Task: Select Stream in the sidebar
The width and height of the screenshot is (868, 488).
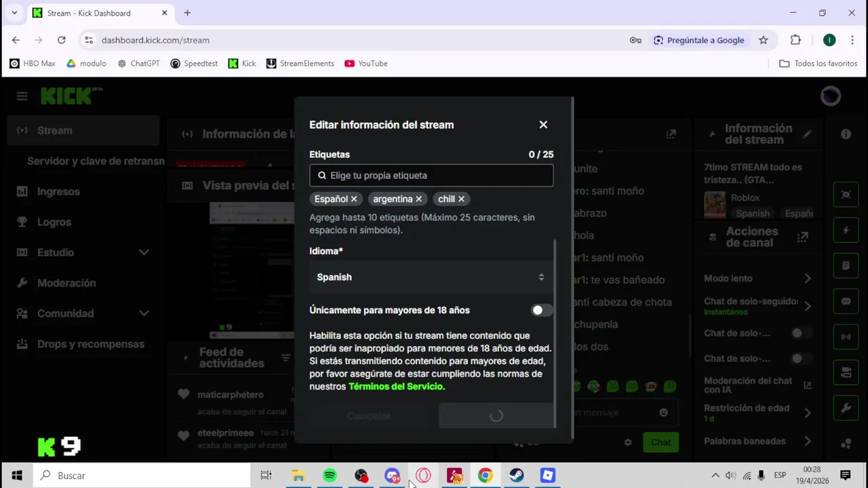Action: (x=84, y=131)
